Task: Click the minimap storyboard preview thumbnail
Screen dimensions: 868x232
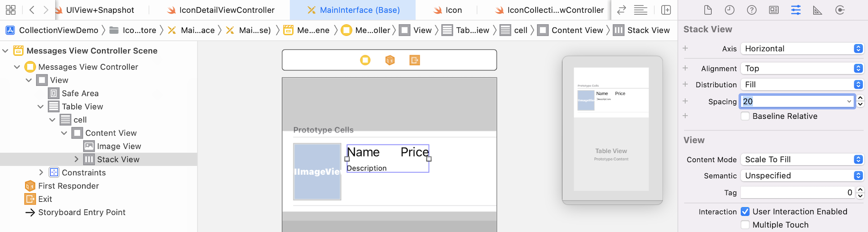Action: tap(612, 130)
